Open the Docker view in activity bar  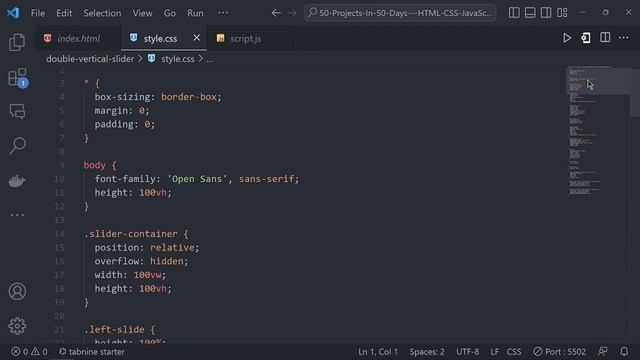(17, 180)
